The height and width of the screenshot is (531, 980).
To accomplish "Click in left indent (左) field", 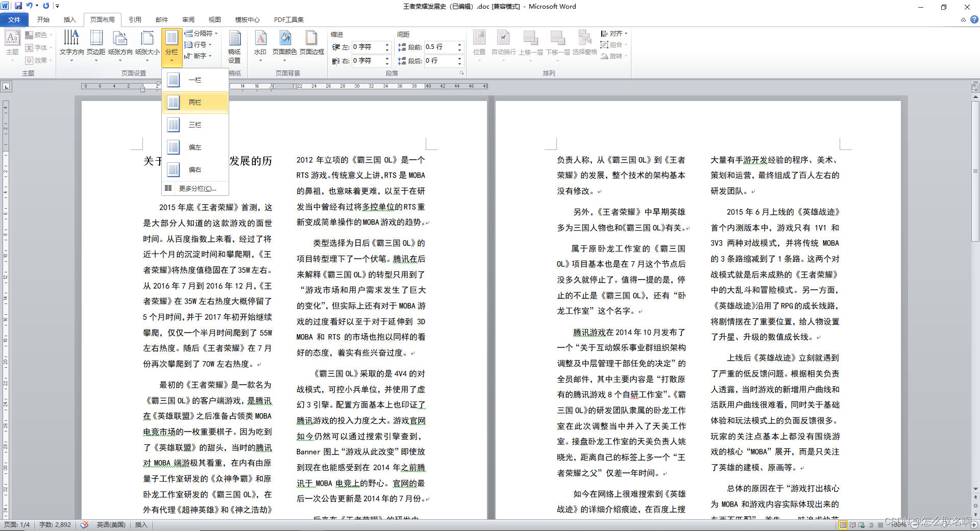I will click(x=367, y=47).
